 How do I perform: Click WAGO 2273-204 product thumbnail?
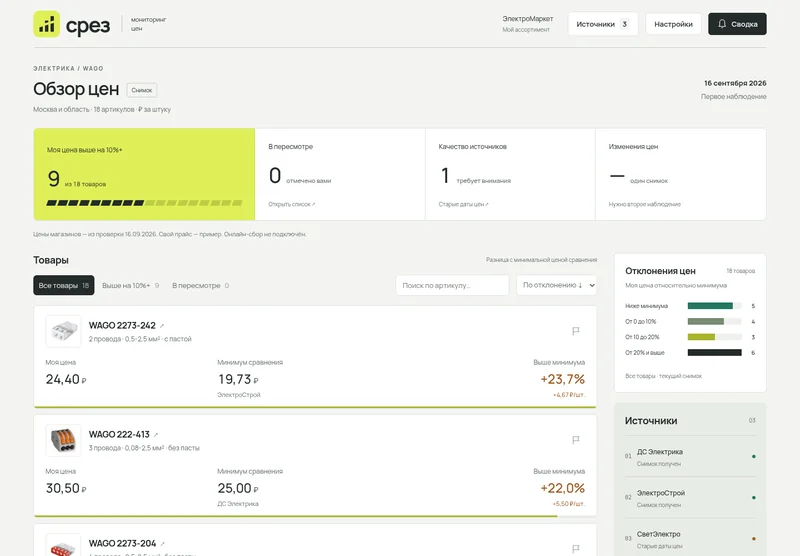[63, 545]
